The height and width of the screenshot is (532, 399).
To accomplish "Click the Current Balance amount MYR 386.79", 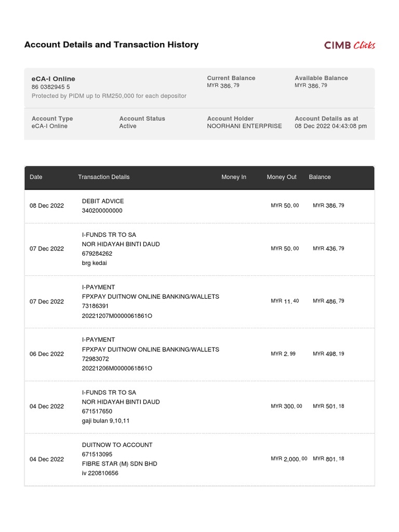I will [x=223, y=86].
